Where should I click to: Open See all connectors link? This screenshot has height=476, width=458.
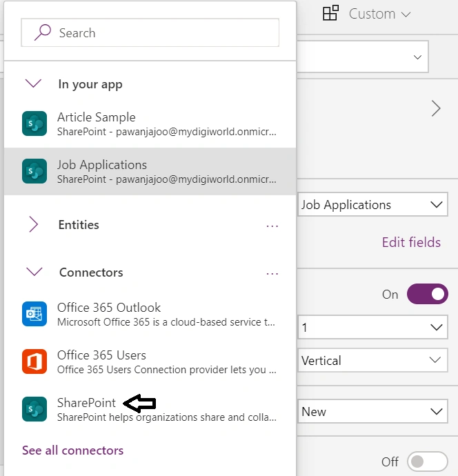click(73, 450)
